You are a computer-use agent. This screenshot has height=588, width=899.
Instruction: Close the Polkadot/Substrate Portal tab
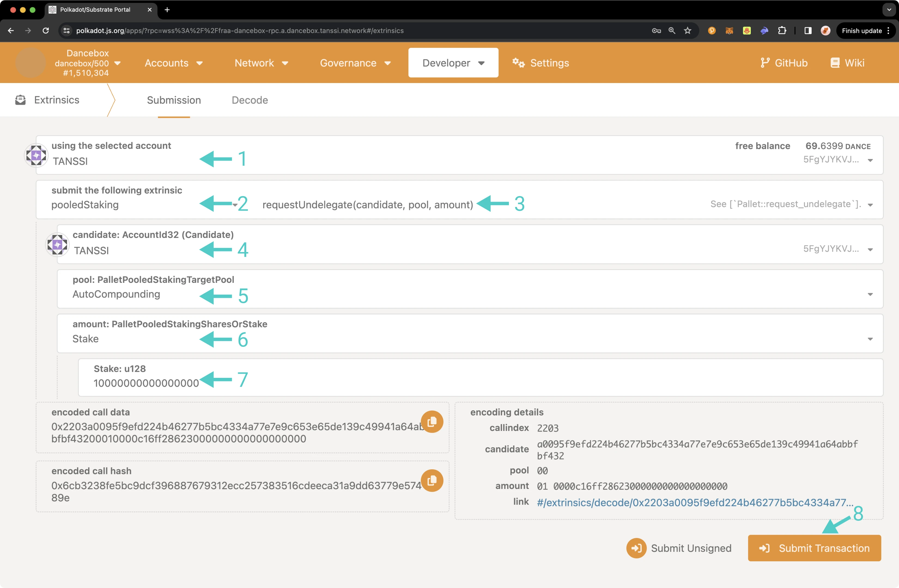(x=150, y=10)
